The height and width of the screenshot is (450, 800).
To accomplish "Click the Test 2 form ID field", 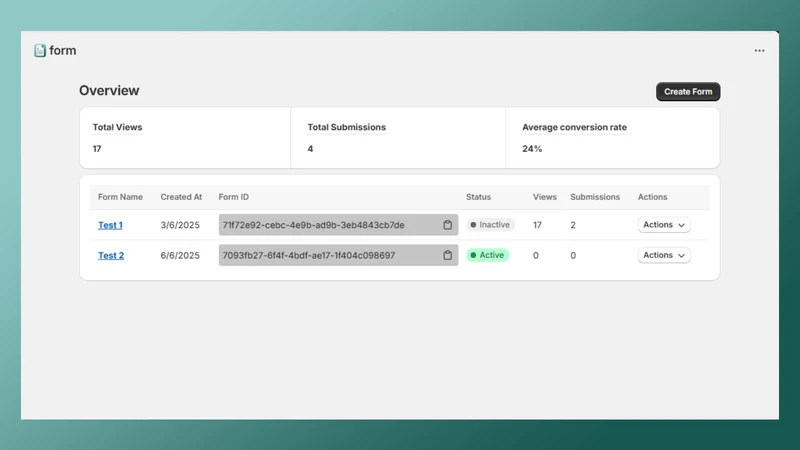I will [x=338, y=255].
